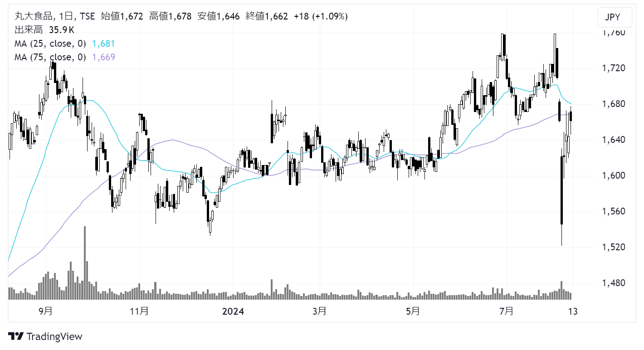Click the 9月 time axis label

point(45,311)
